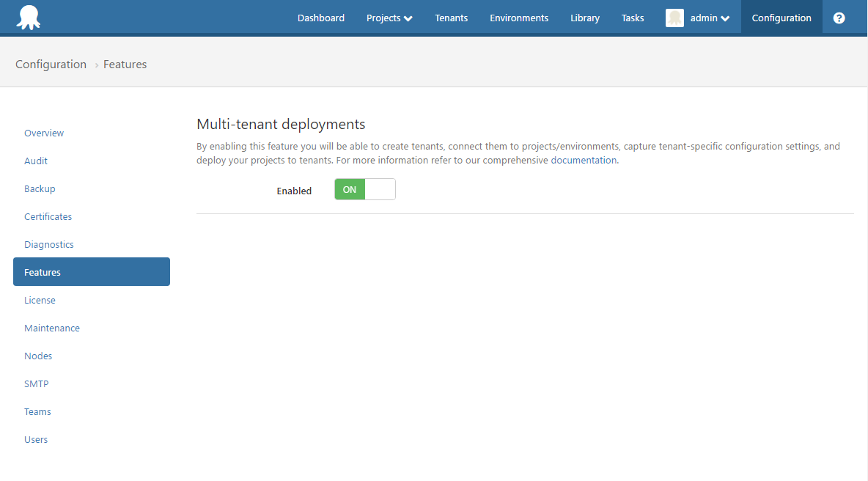Open the Library section
The height and width of the screenshot is (481, 868).
[584, 18]
